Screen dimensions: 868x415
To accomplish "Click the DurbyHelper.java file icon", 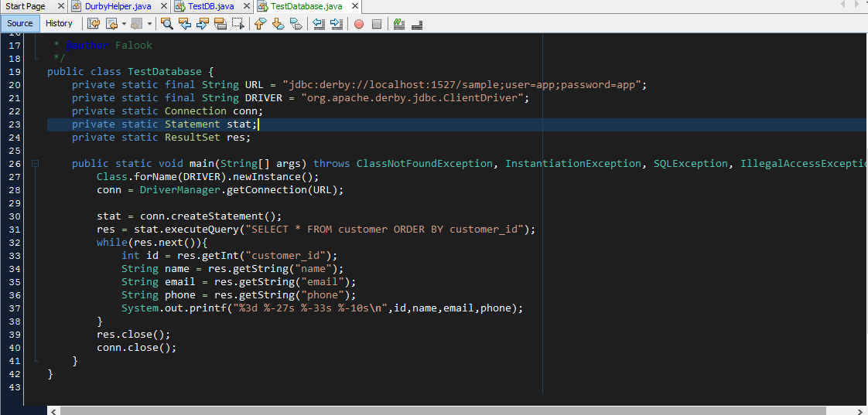I will click(x=77, y=7).
